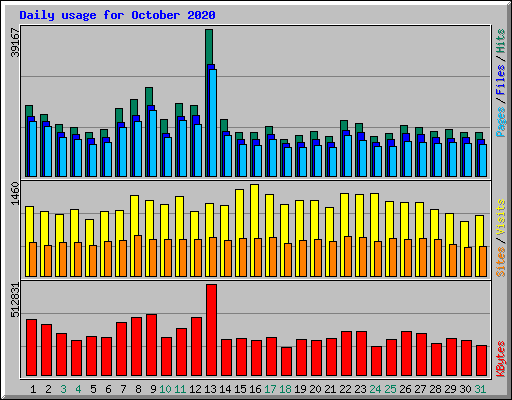The image size is (512, 400).
Task: Click day label 12 on the x-axis
Action: 195,389
